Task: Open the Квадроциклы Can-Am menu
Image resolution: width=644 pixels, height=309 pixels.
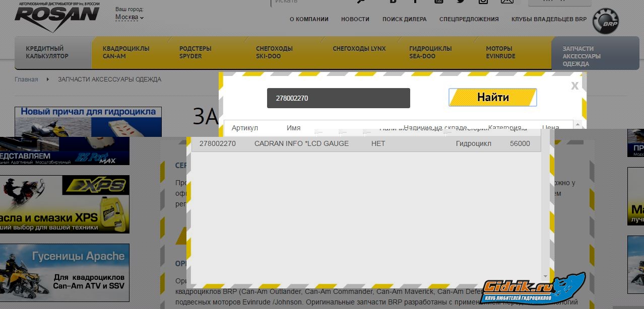Action: (126, 52)
